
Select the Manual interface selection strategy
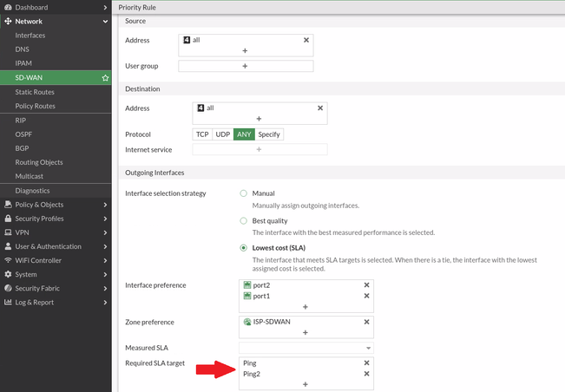click(244, 193)
